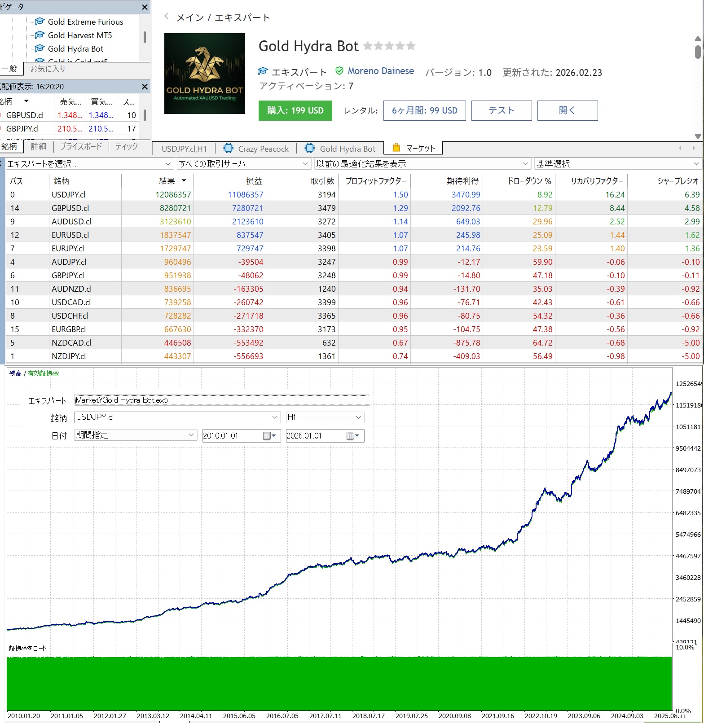Click the shopping bag icon on マーケット tab
The height and width of the screenshot is (728, 704).
(x=396, y=148)
